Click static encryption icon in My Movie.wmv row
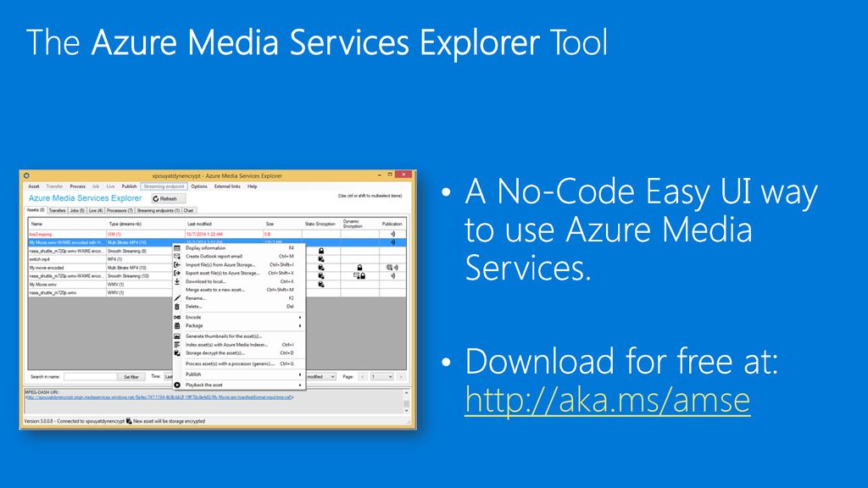The image size is (868, 488). click(321, 285)
